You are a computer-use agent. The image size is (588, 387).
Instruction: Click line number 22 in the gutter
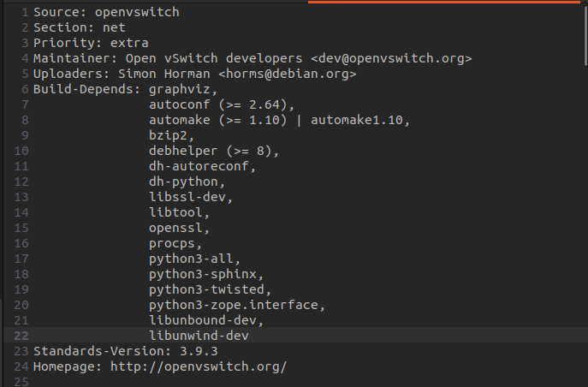pyautogui.click(x=22, y=336)
